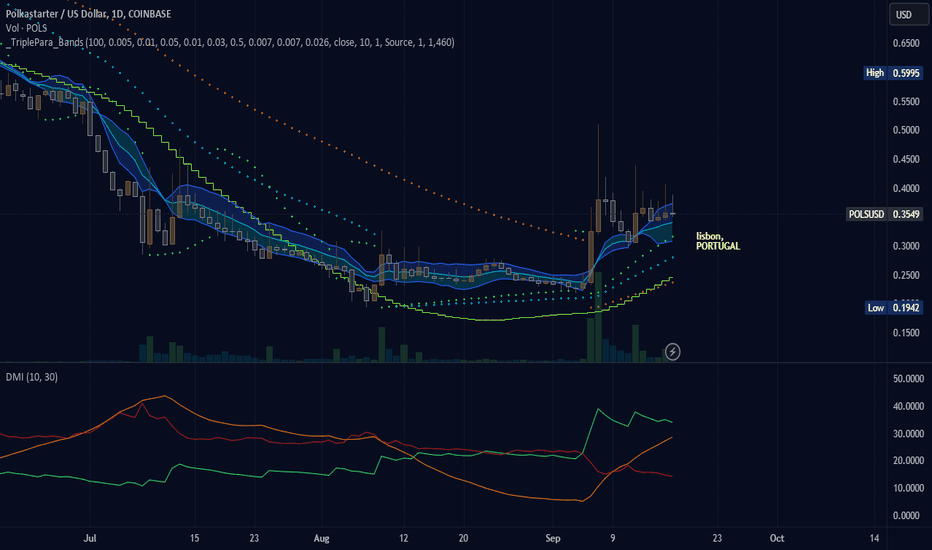932x550 pixels.
Task: Click the High price label
Action: (875, 73)
